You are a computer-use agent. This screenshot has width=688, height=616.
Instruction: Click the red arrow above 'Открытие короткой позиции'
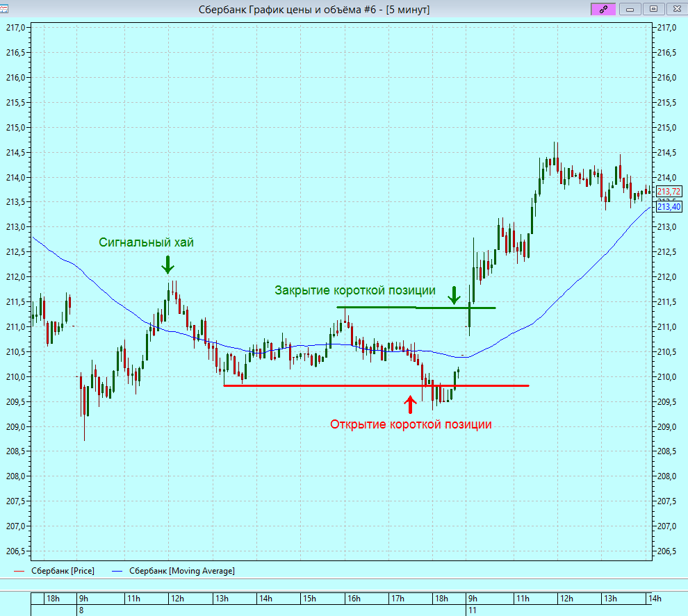click(410, 405)
